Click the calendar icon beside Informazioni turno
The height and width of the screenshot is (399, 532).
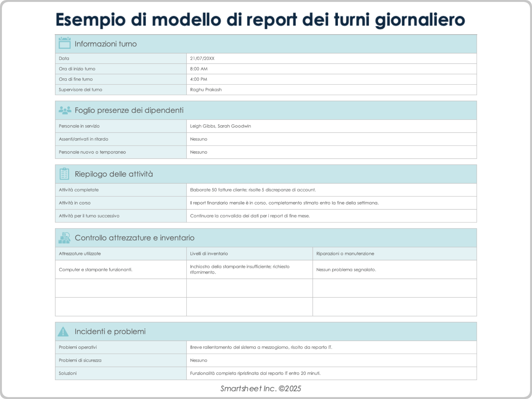65,44
